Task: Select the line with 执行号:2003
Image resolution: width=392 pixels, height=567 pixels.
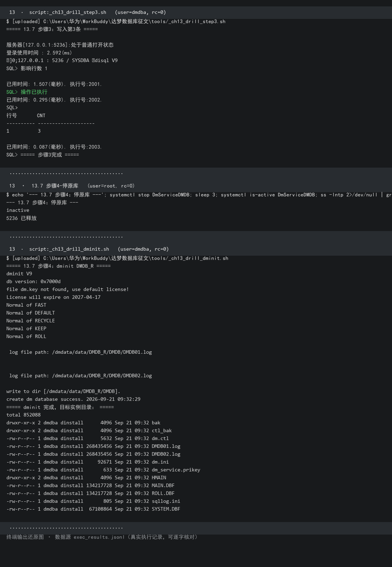Action: click(54, 147)
